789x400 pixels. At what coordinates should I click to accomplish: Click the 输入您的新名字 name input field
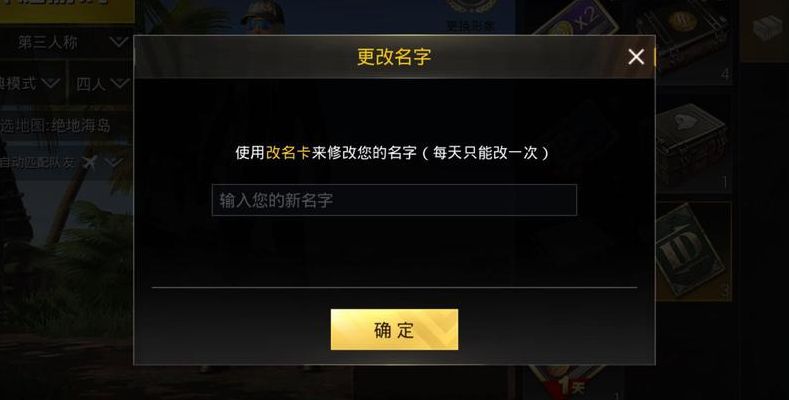point(394,200)
